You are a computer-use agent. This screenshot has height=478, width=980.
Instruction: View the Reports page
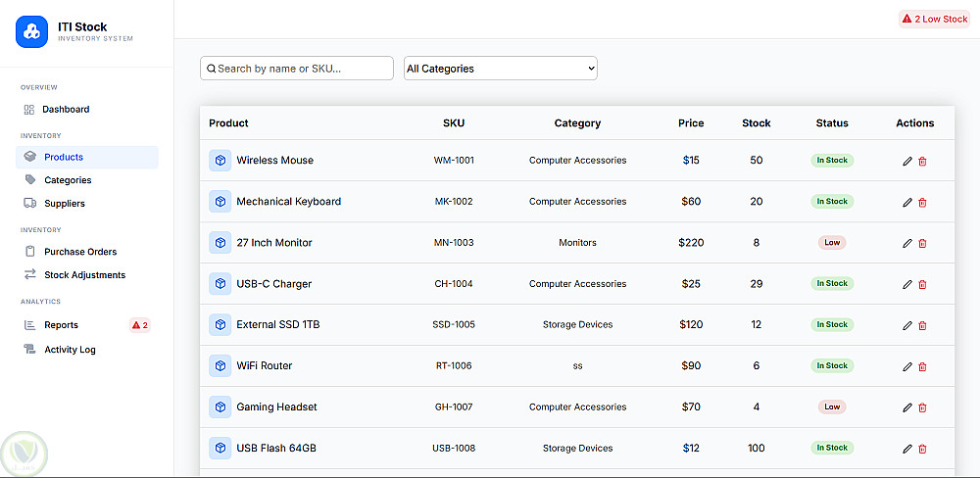click(x=61, y=325)
